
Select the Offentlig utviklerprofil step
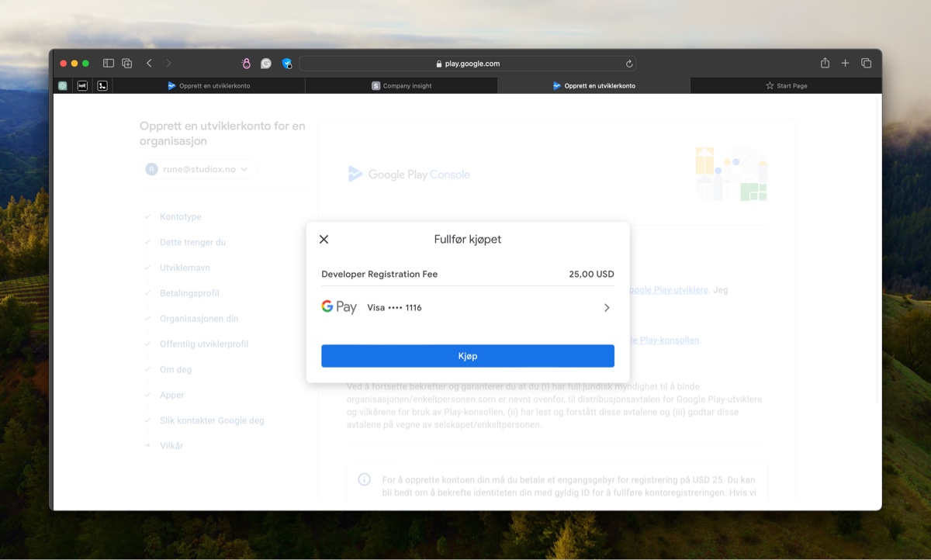(x=204, y=344)
